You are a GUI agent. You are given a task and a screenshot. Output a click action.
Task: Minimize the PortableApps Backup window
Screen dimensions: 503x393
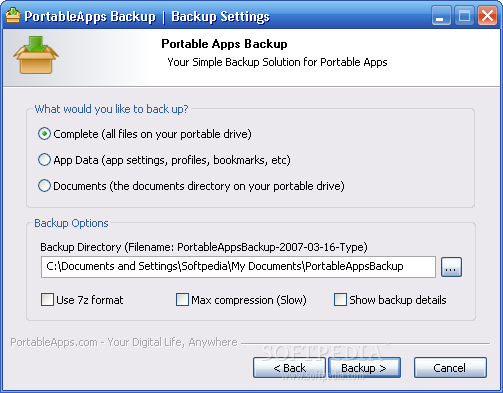(x=441, y=16)
